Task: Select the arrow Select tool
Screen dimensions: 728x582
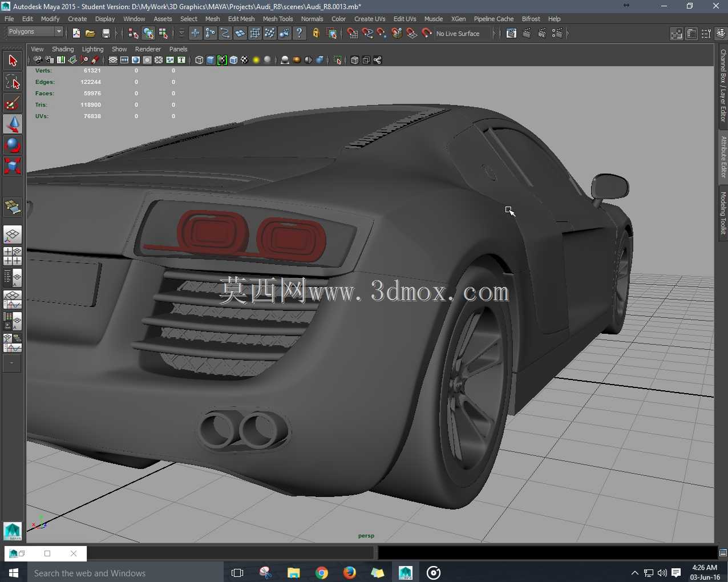Action: [x=13, y=60]
